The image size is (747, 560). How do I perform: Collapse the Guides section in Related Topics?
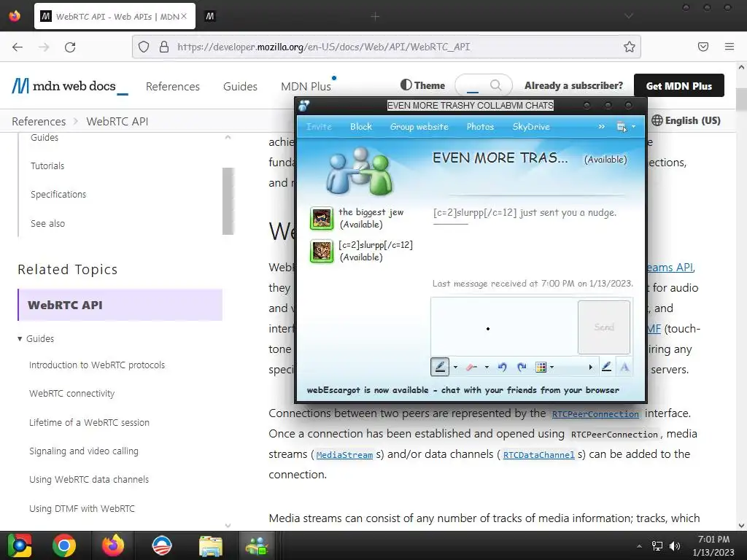coord(36,338)
